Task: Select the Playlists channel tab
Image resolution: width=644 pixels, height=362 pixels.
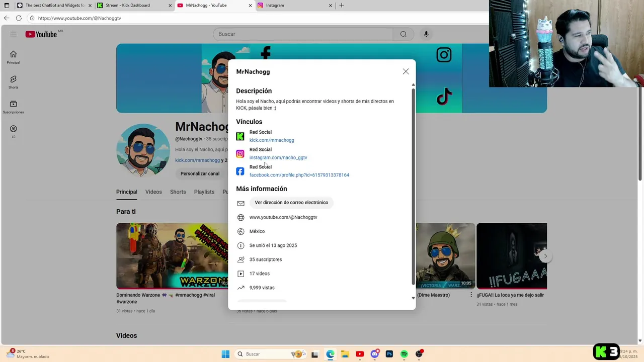Action: (204, 192)
